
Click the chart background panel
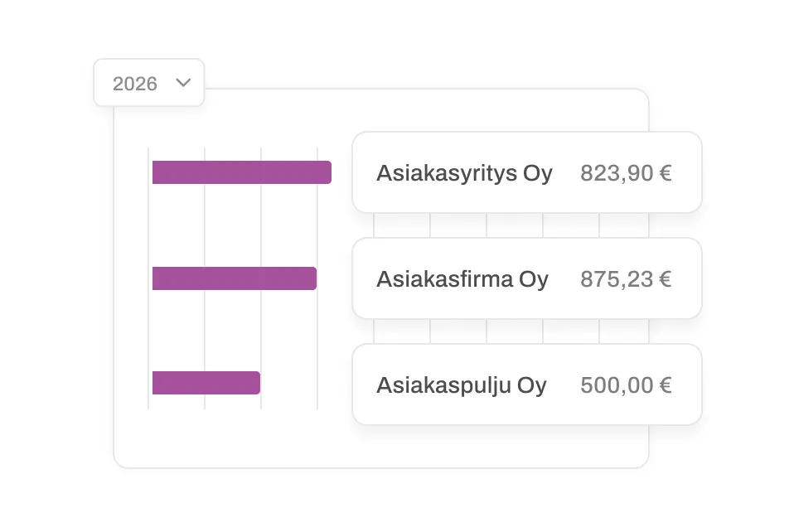tap(249, 447)
